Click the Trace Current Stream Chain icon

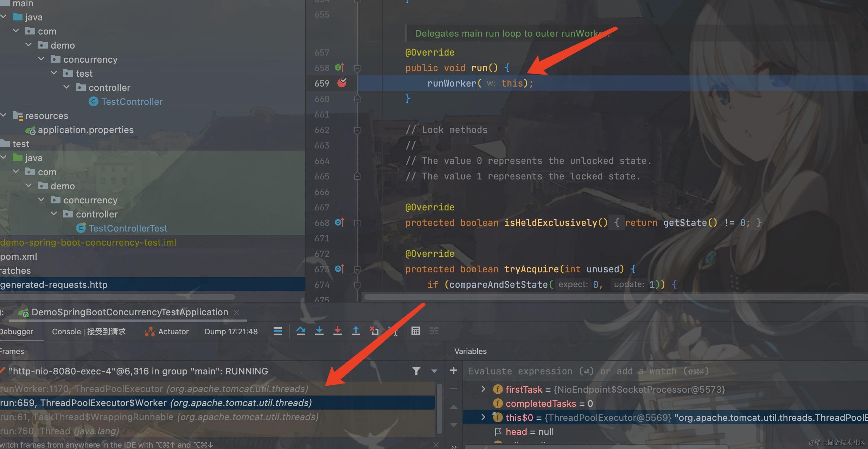tap(434, 331)
